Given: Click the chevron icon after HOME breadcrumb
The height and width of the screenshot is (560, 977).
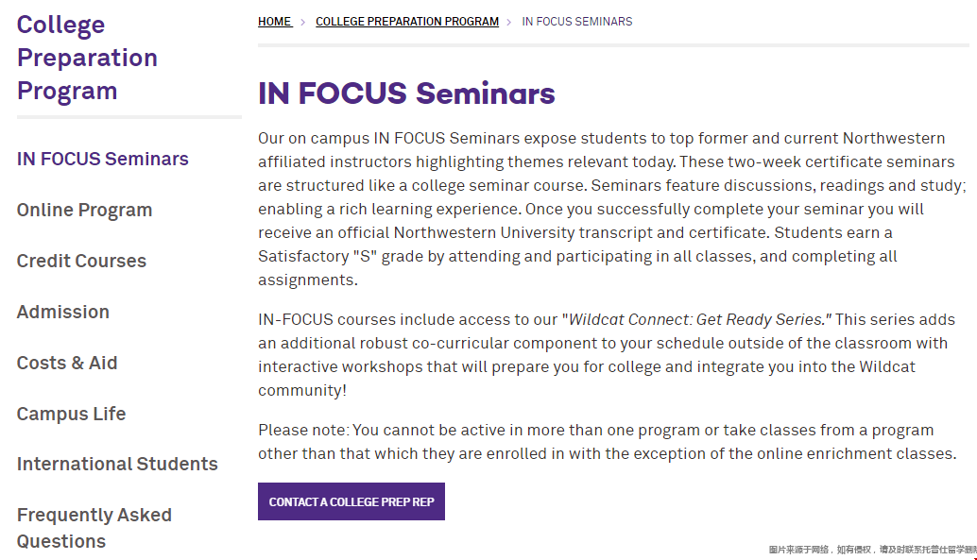Looking at the screenshot, I should (x=302, y=23).
